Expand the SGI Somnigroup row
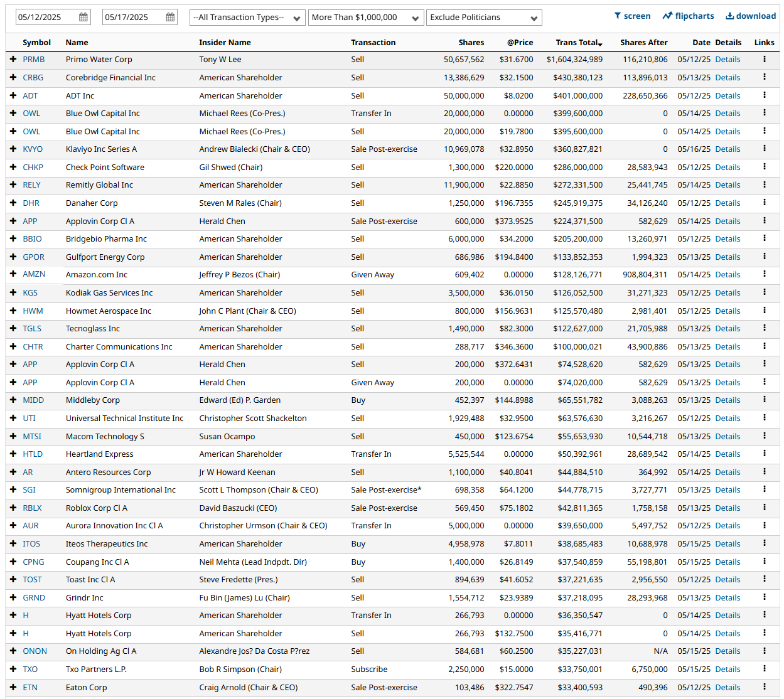The height and width of the screenshot is (699, 784). (13, 490)
